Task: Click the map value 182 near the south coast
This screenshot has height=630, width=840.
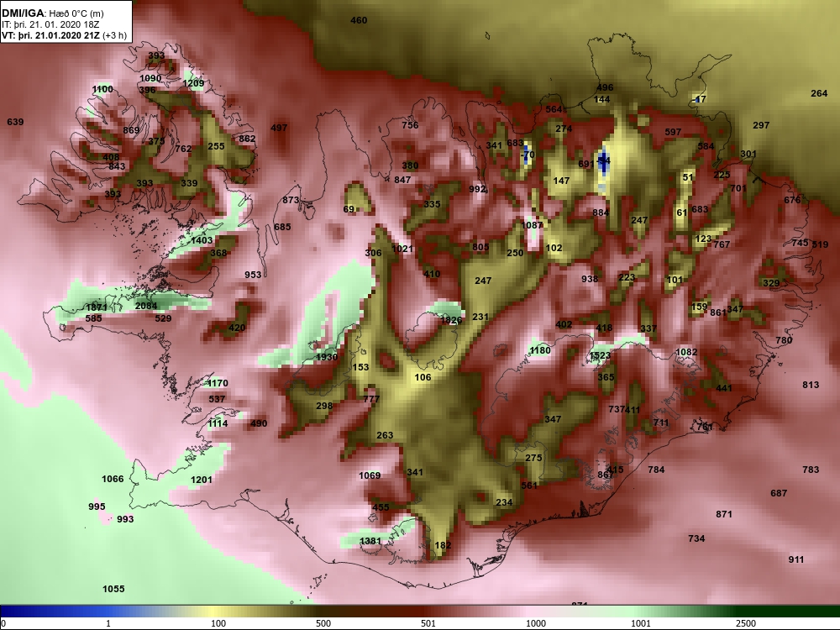Action: click(x=443, y=545)
